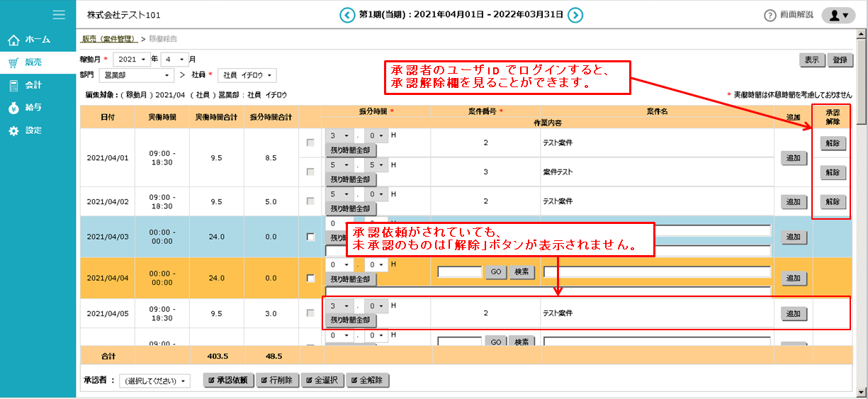868x399 pixels.
Task: Click the 登録 button
Action: (x=839, y=60)
